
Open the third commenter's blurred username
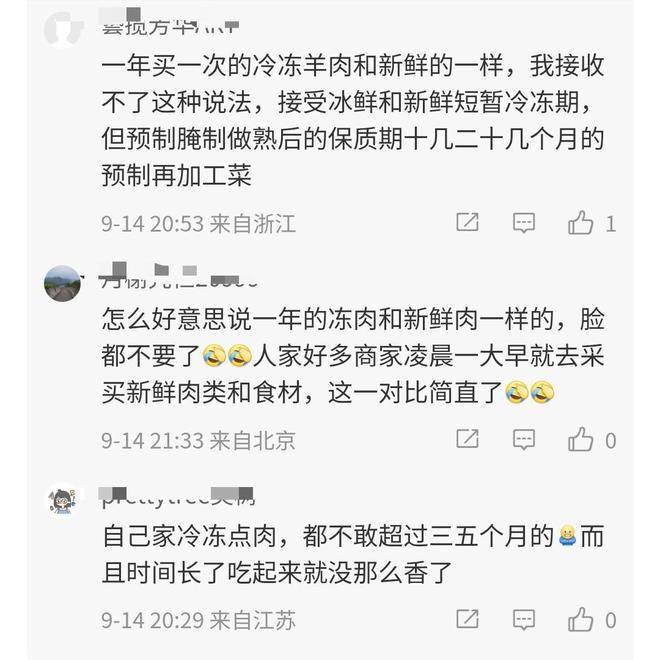point(178,497)
